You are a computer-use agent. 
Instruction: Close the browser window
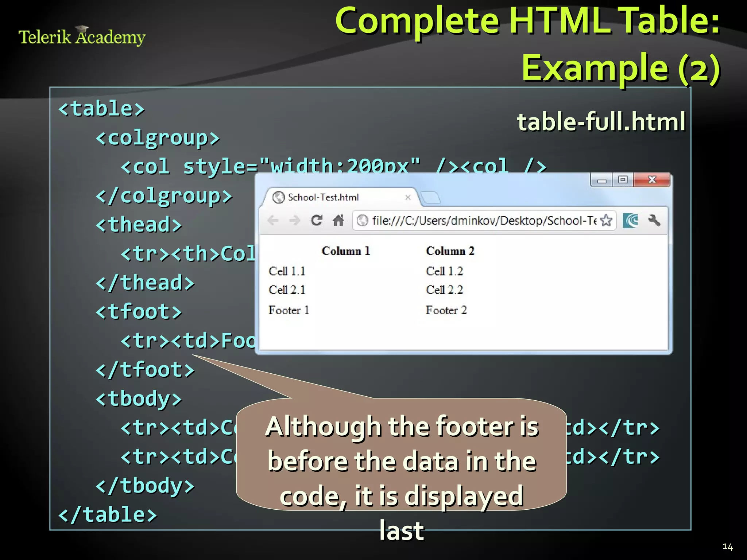652,180
